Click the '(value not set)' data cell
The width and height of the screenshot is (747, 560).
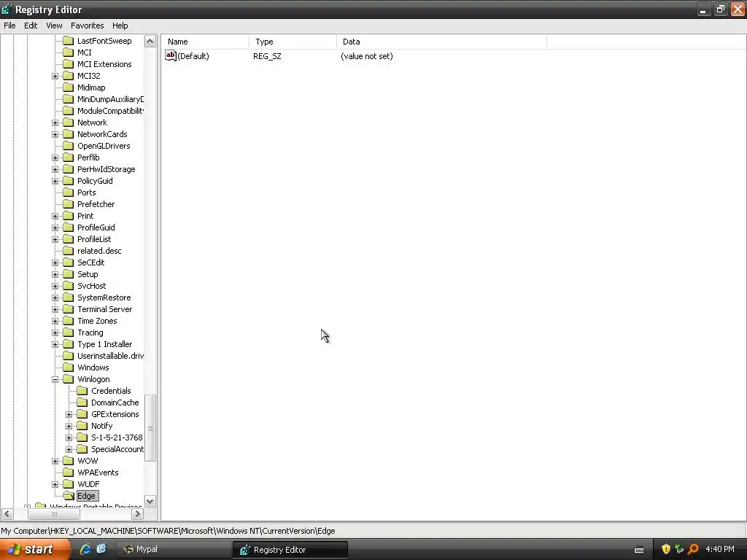(367, 56)
